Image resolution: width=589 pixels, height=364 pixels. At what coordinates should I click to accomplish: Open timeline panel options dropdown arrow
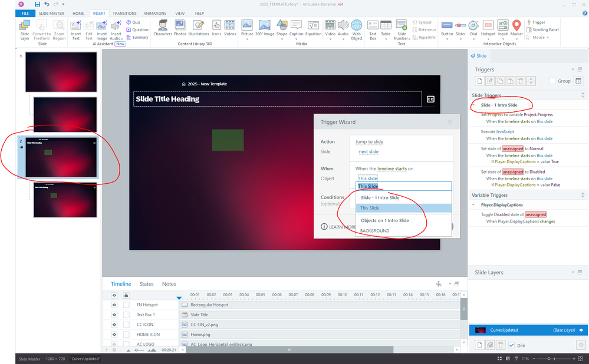point(450,284)
